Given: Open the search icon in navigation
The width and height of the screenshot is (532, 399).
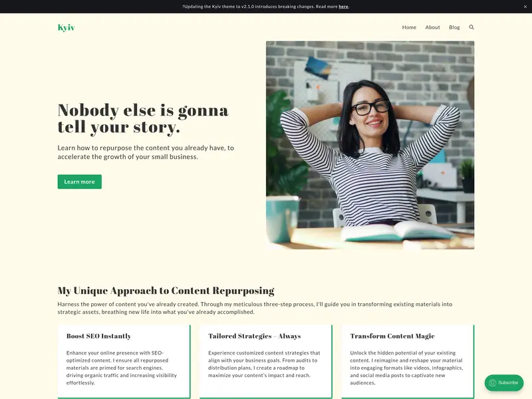Looking at the screenshot, I should 471,27.
